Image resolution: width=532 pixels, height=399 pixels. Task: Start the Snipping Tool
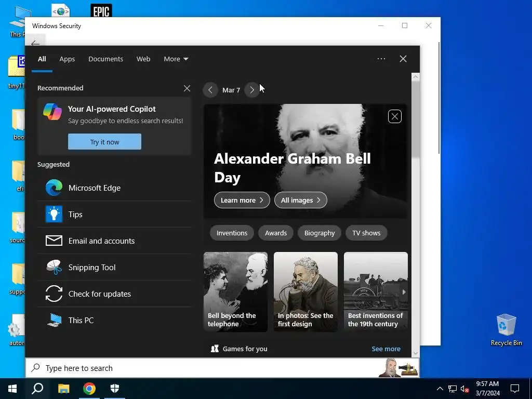[x=114, y=268]
